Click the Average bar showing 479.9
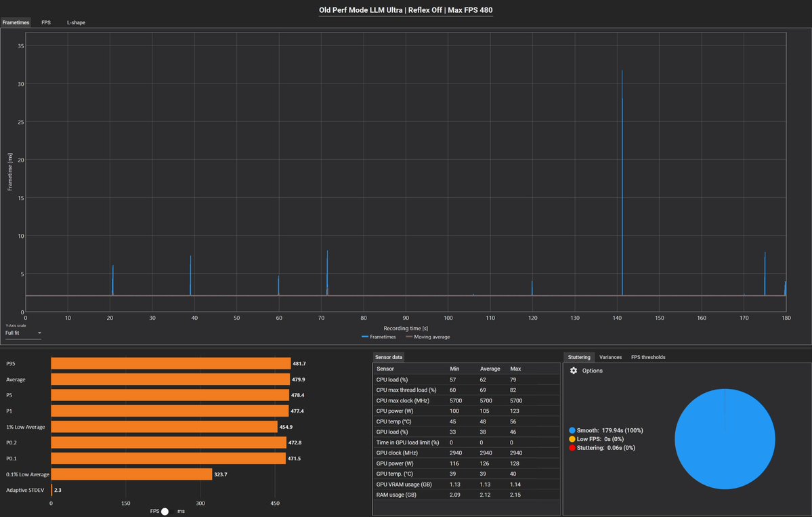812x517 pixels. 171,379
